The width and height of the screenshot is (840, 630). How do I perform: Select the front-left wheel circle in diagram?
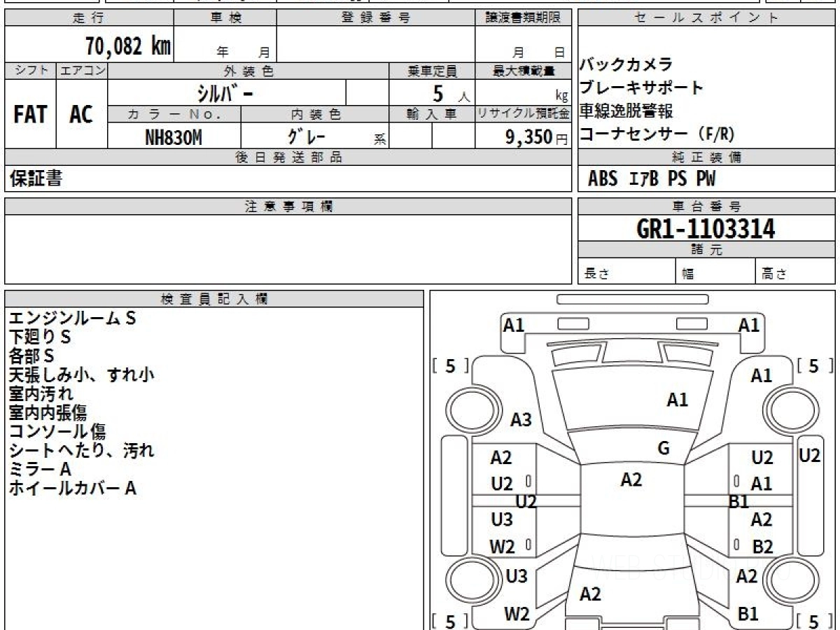tap(468, 407)
